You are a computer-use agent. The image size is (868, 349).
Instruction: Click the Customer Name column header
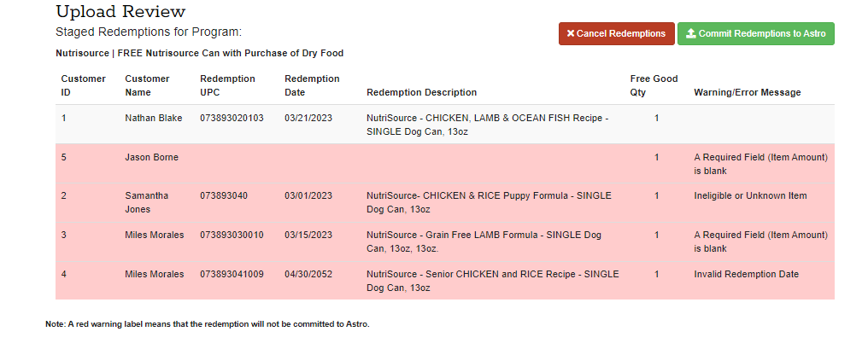coord(147,85)
